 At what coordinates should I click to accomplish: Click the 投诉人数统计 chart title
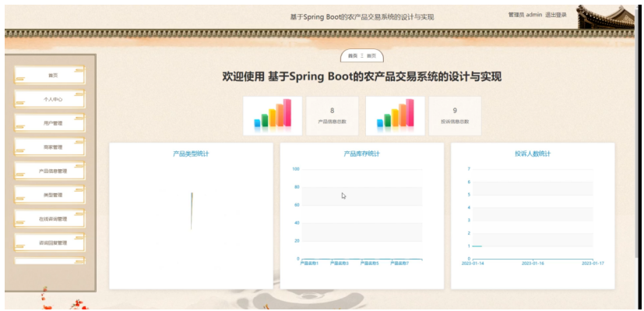tap(533, 154)
